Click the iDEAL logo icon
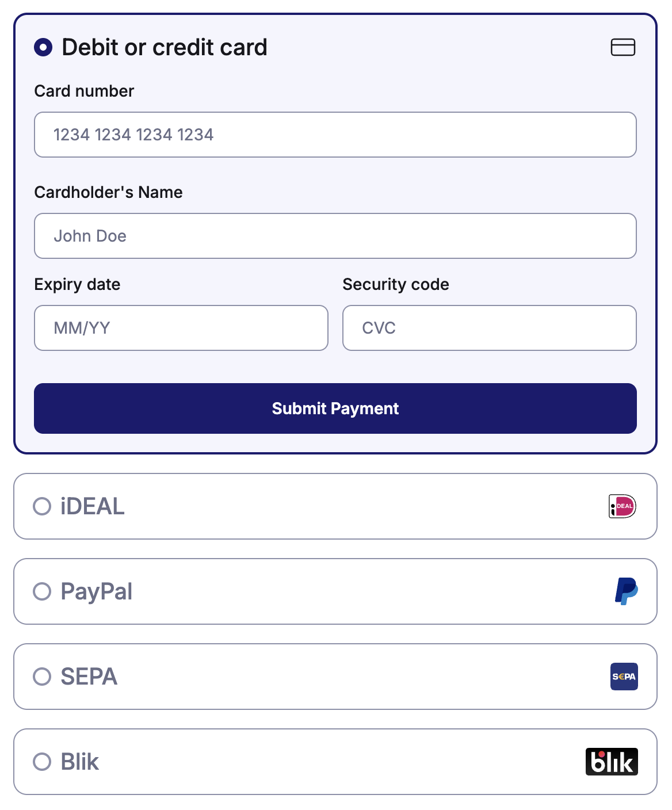 pos(623,506)
